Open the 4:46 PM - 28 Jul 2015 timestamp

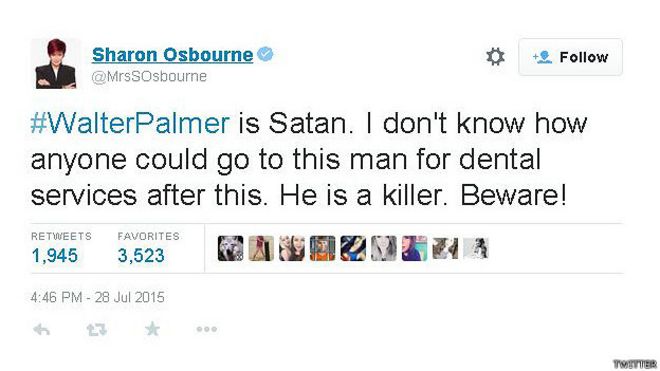(97, 297)
